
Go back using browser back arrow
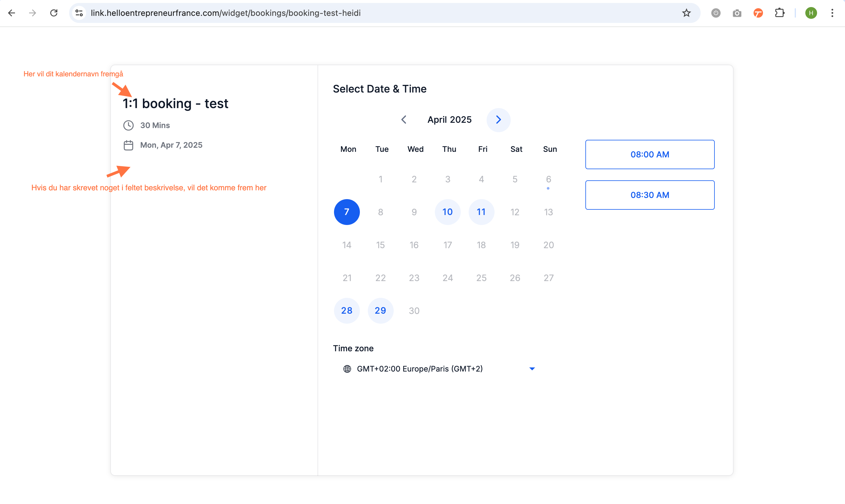tap(11, 13)
